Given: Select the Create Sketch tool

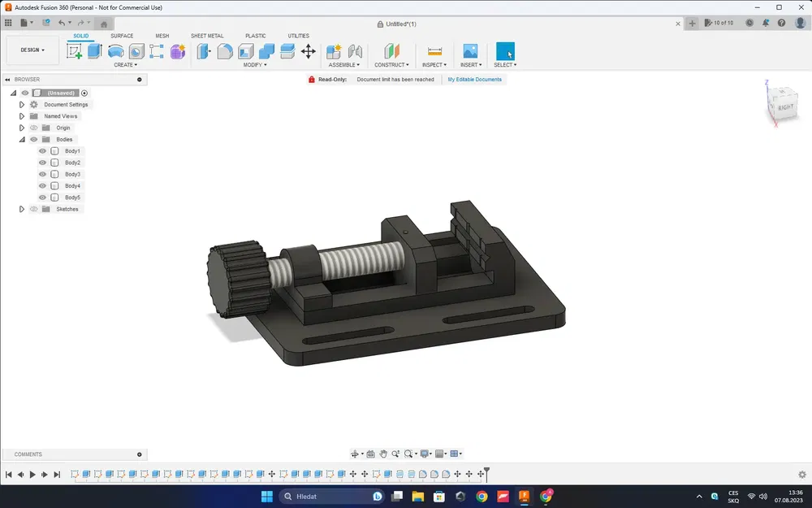Looking at the screenshot, I should click(76, 50).
